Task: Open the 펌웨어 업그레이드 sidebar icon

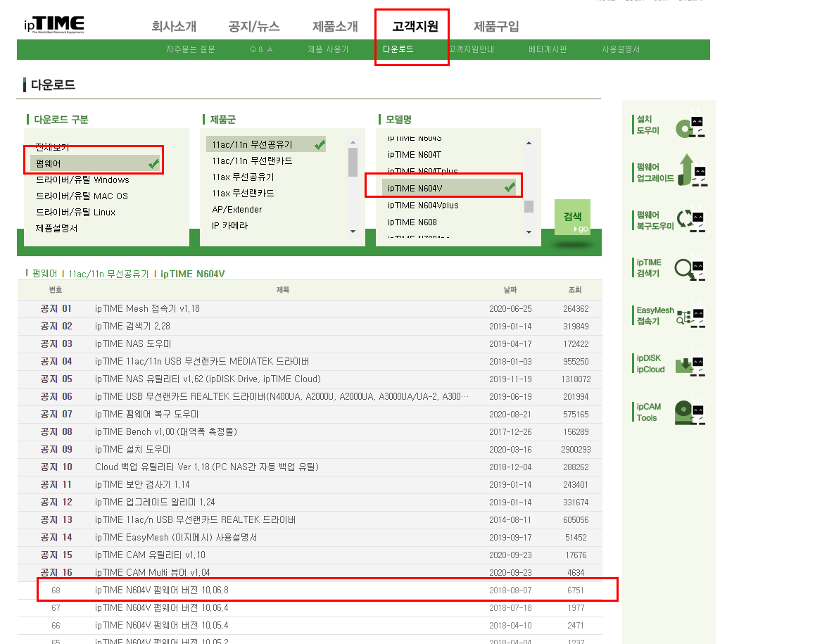Action: pos(692,171)
